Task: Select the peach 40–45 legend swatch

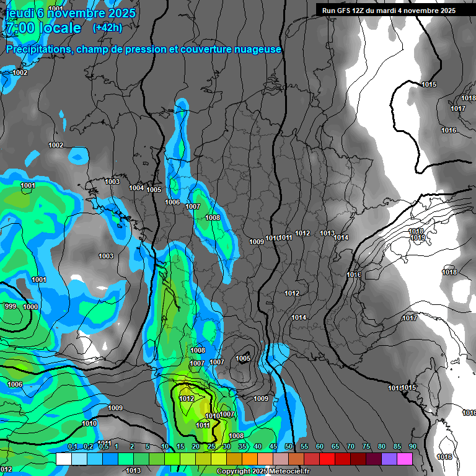Action: (x=265, y=459)
